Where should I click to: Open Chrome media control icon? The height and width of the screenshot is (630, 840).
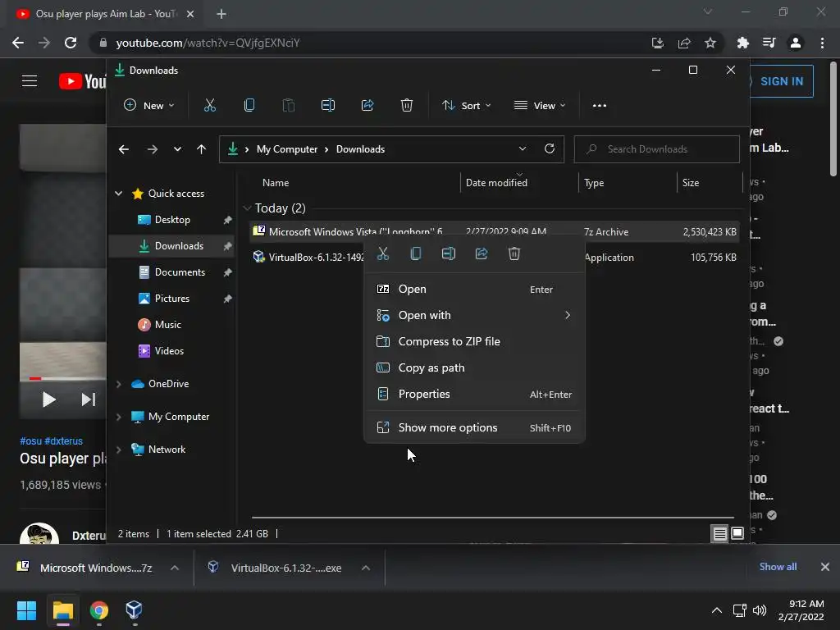tap(769, 43)
